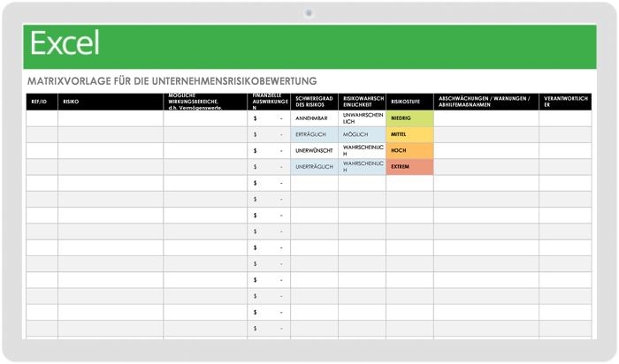This screenshot has height=364, width=619.
Task: Select the orange HOCH risk level cell
Action: pos(409,151)
